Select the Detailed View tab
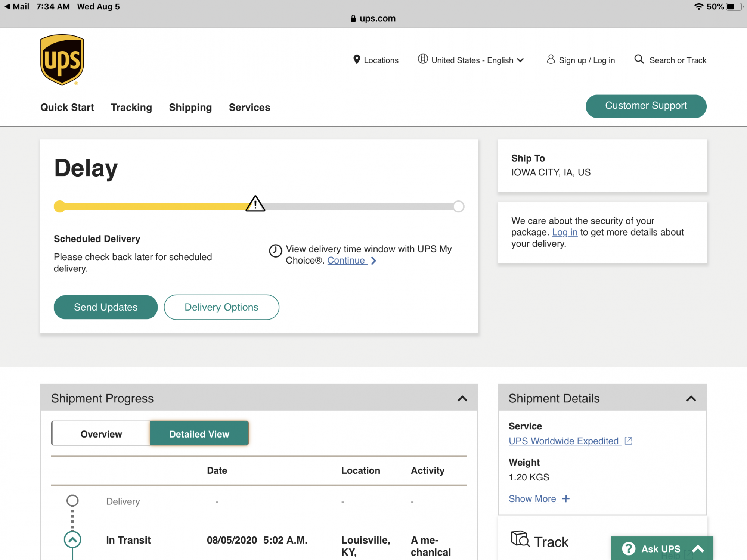Image resolution: width=747 pixels, height=560 pixels. tap(199, 433)
